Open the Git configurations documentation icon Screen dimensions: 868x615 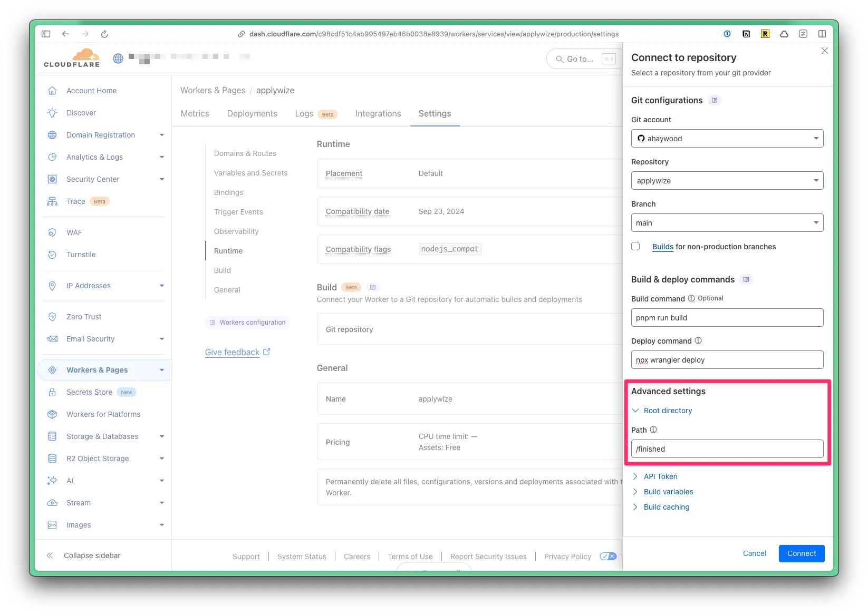coord(715,100)
